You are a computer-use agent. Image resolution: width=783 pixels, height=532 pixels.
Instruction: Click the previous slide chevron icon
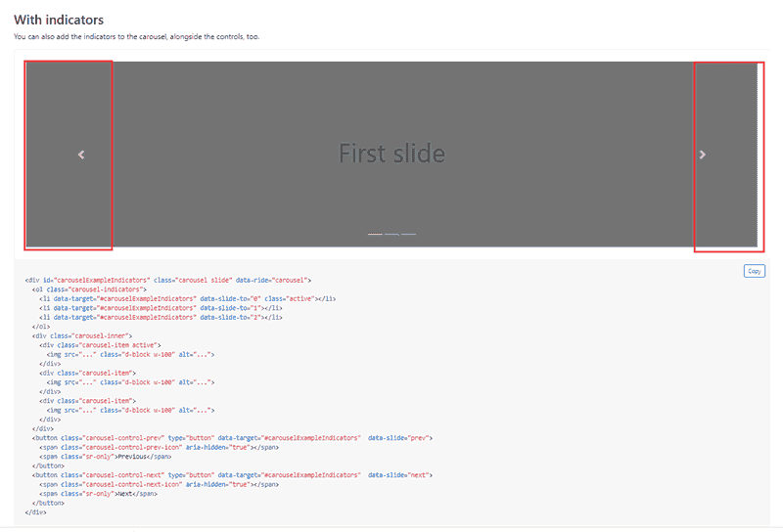(81, 155)
